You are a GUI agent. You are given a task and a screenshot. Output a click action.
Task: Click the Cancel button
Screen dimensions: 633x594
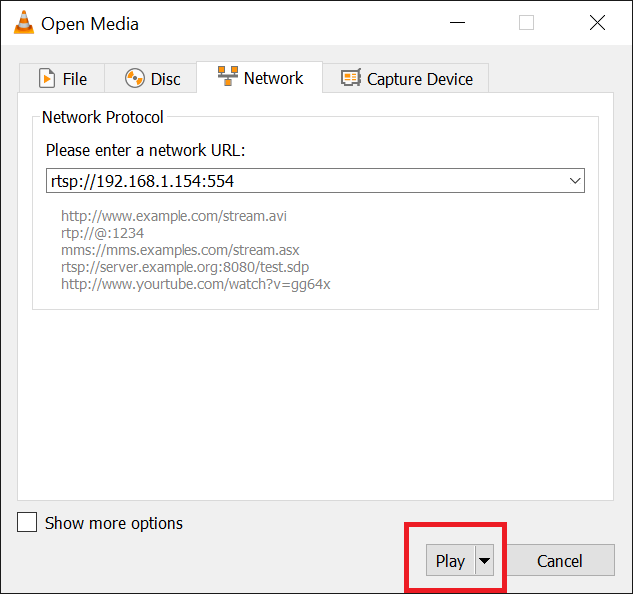(x=560, y=561)
